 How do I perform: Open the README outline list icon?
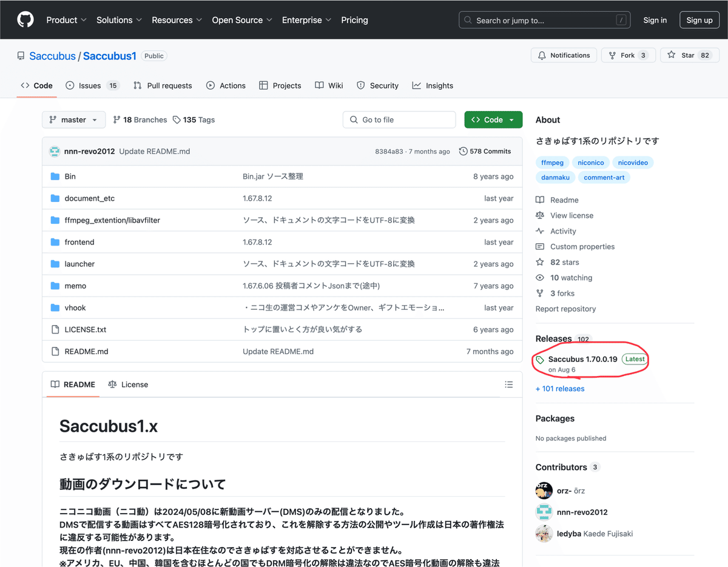(509, 384)
